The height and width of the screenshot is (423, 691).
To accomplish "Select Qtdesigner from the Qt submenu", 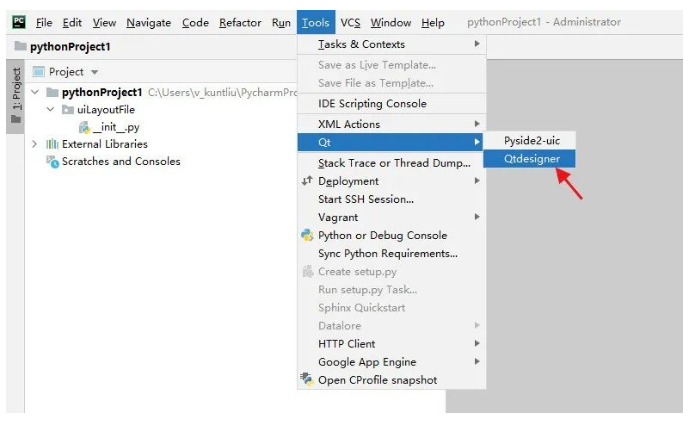I will coord(529,159).
